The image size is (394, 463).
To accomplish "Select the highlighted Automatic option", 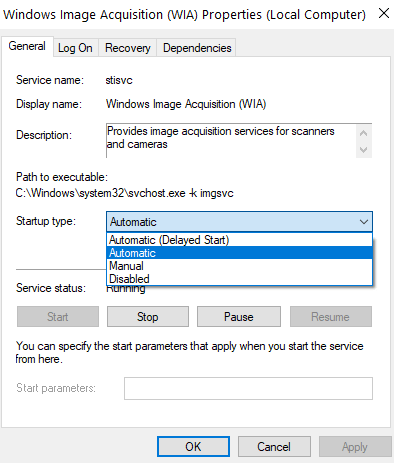I will coord(239,253).
